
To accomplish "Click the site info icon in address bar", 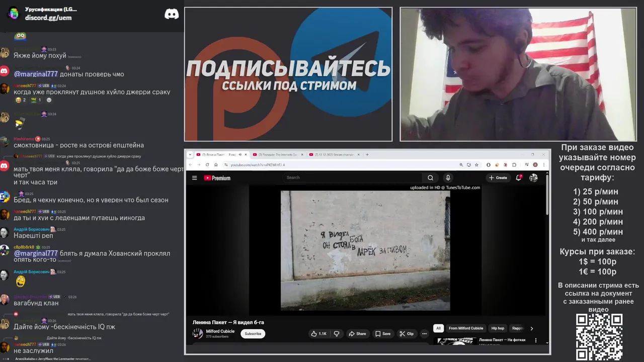I will tap(226, 164).
